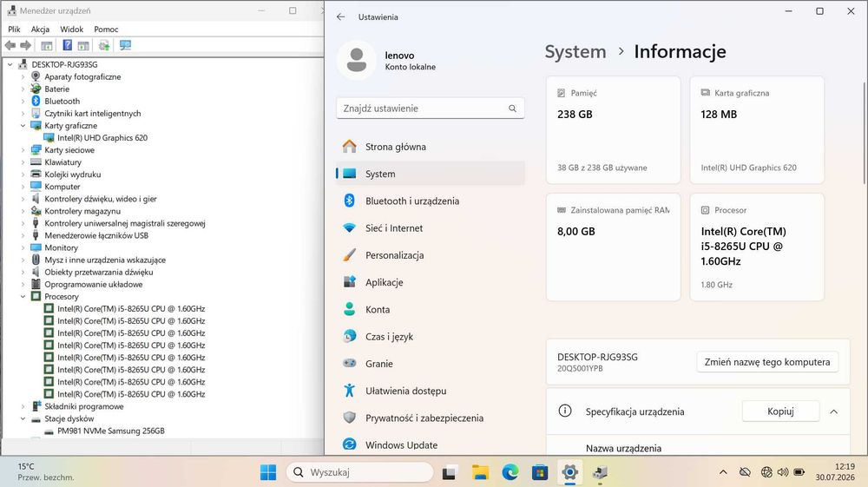Click the search magnifier icon in Settings

513,109
